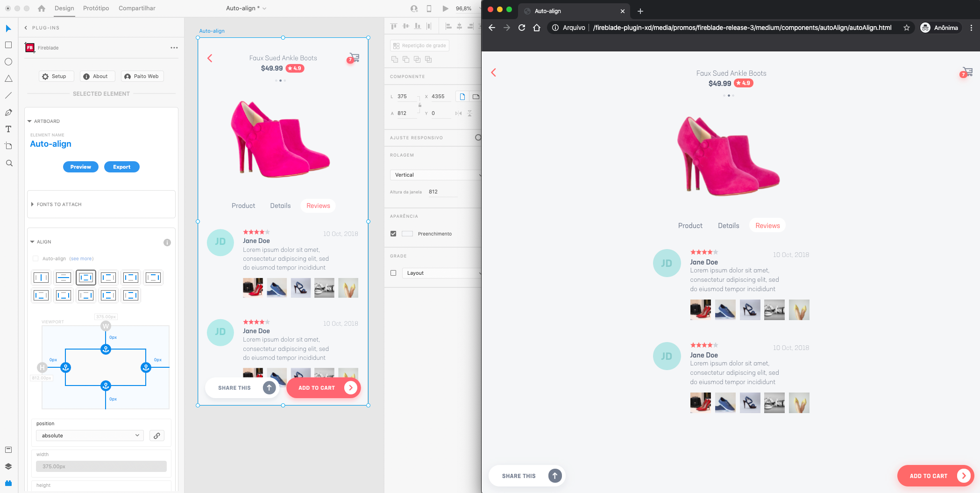Enable the Auto-align checkbox
The image size is (980, 493).
tap(36, 258)
